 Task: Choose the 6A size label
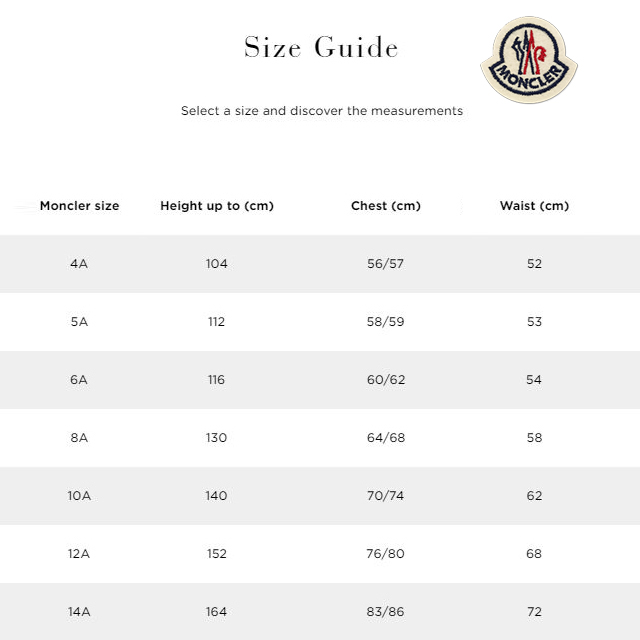tap(79, 380)
